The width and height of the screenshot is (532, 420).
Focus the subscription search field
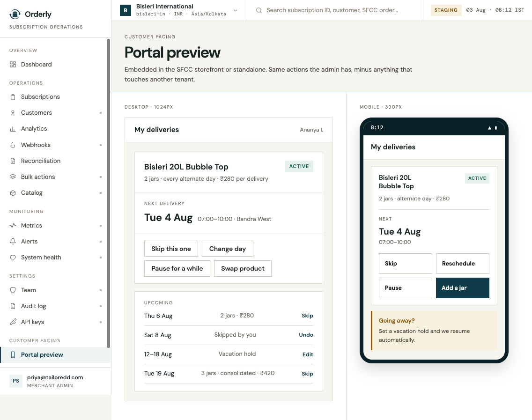point(335,10)
